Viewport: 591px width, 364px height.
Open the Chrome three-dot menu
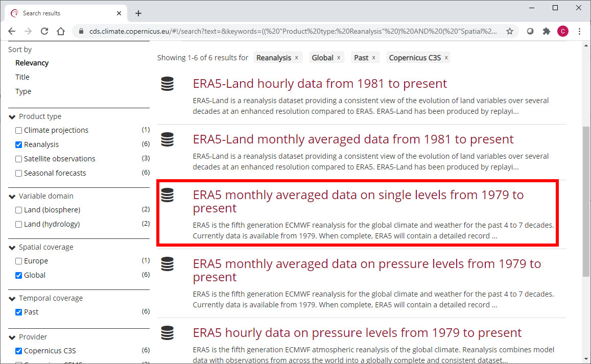(579, 31)
